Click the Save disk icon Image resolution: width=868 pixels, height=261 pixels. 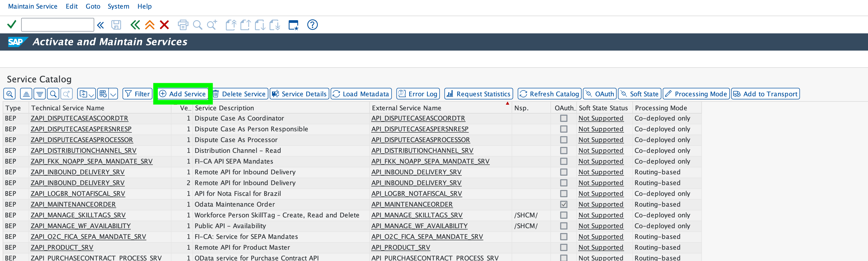116,25
